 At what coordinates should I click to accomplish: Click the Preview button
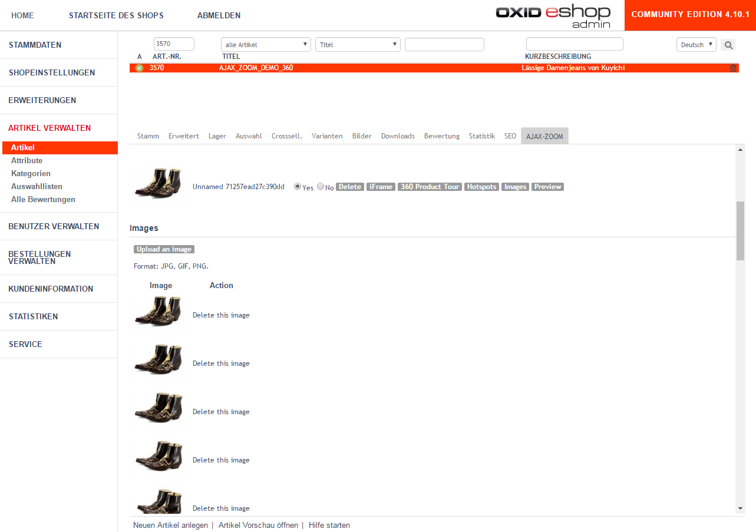point(547,187)
